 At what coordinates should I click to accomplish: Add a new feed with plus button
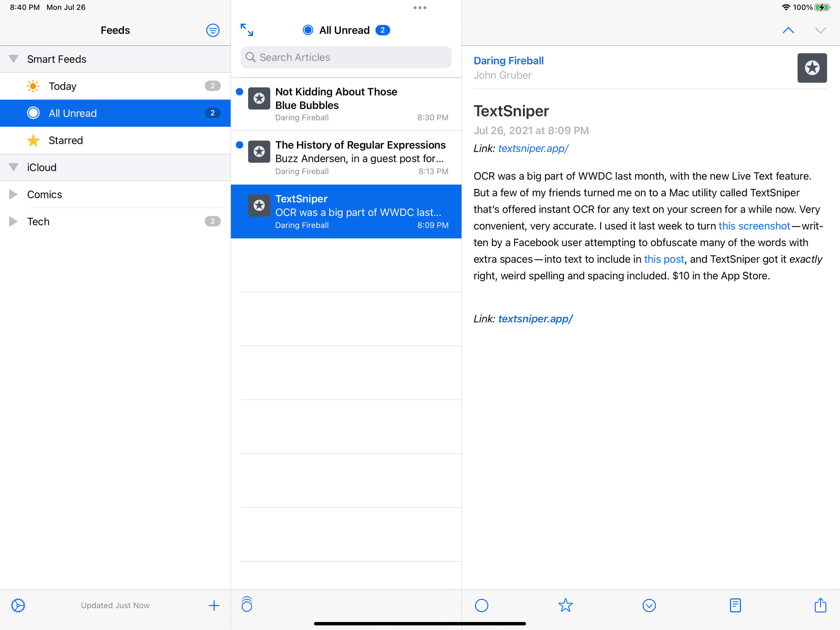click(x=214, y=605)
